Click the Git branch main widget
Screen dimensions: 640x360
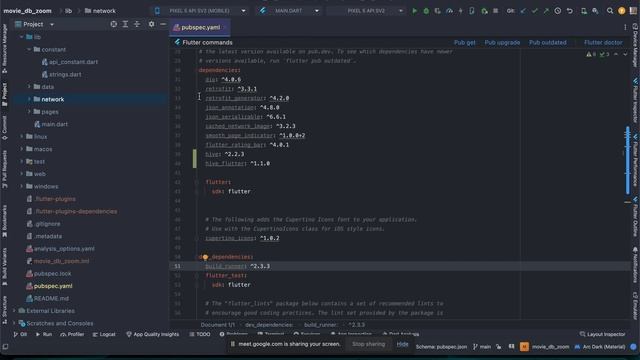482,347
